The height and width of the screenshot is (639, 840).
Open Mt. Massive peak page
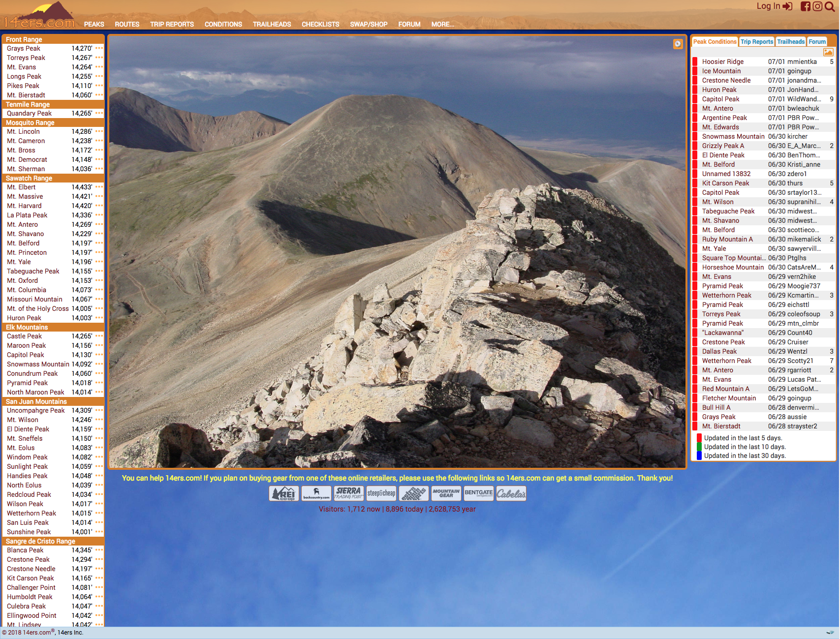coord(25,196)
